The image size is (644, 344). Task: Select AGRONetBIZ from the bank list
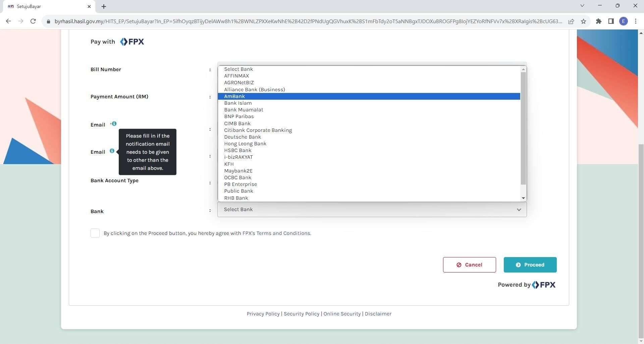[369, 83]
